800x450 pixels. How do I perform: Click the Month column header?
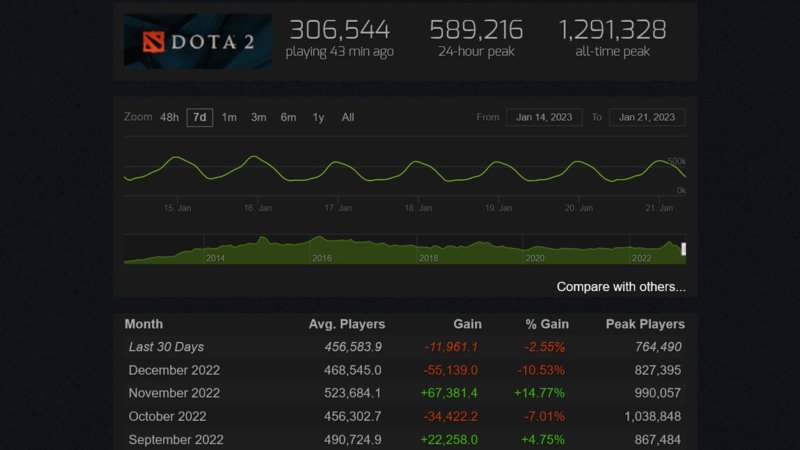pos(144,324)
